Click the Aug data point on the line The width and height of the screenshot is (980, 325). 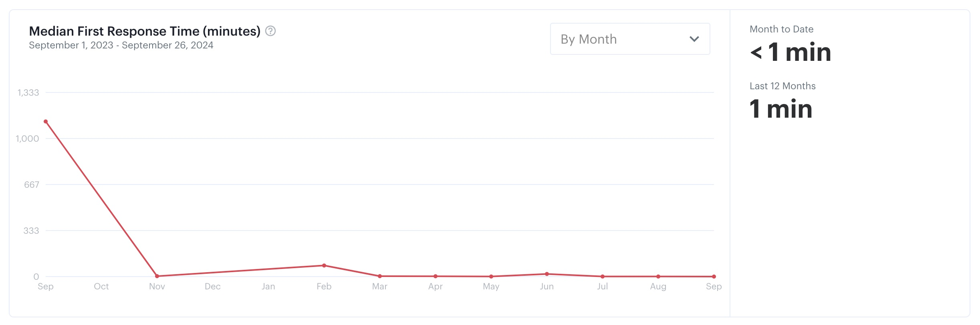(658, 277)
